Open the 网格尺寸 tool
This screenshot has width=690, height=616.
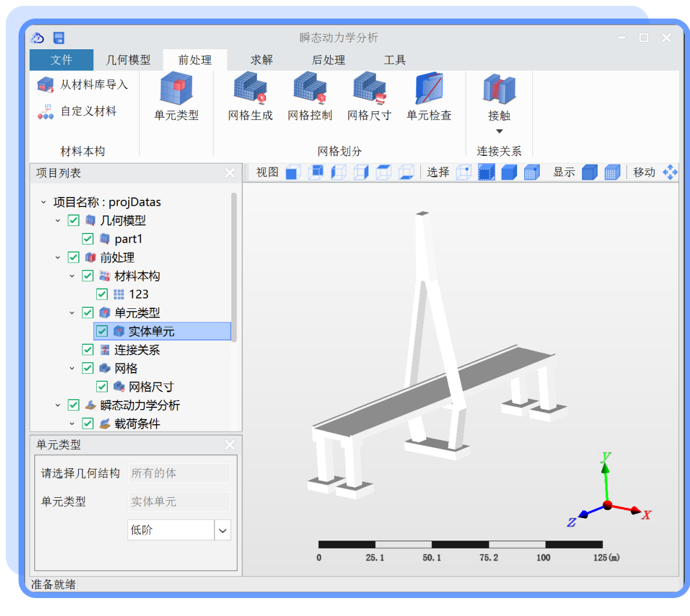(369, 97)
